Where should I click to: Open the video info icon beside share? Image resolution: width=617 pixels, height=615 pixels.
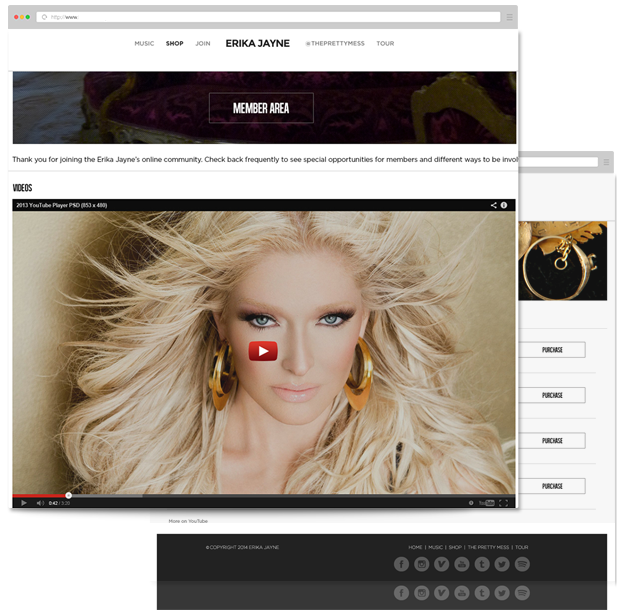point(504,205)
